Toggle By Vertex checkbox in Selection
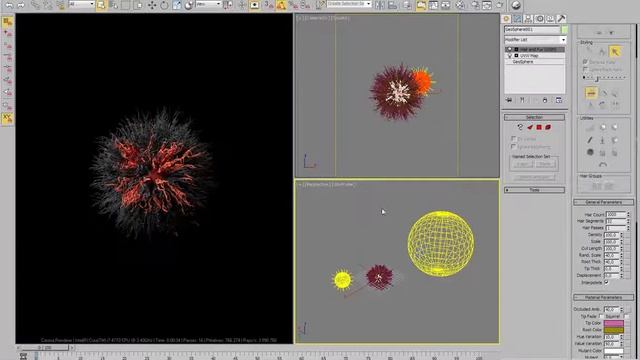Viewport: 640px width, 360px height. (514, 139)
